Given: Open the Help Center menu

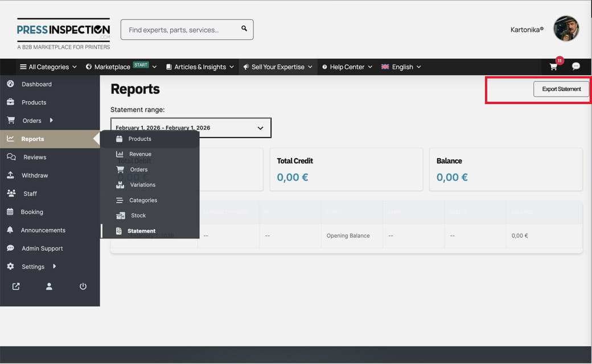Looking at the screenshot, I should point(347,67).
